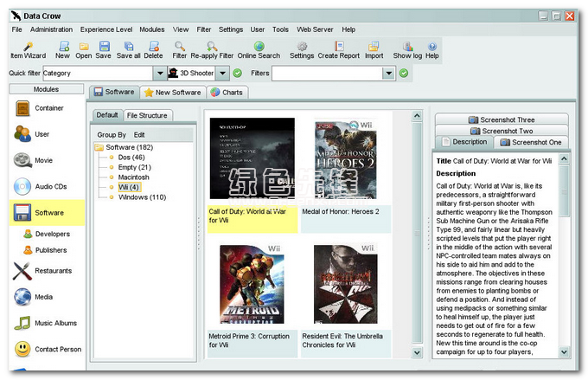The image size is (588, 380).
Task: Click the Filters input field
Action: point(327,74)
